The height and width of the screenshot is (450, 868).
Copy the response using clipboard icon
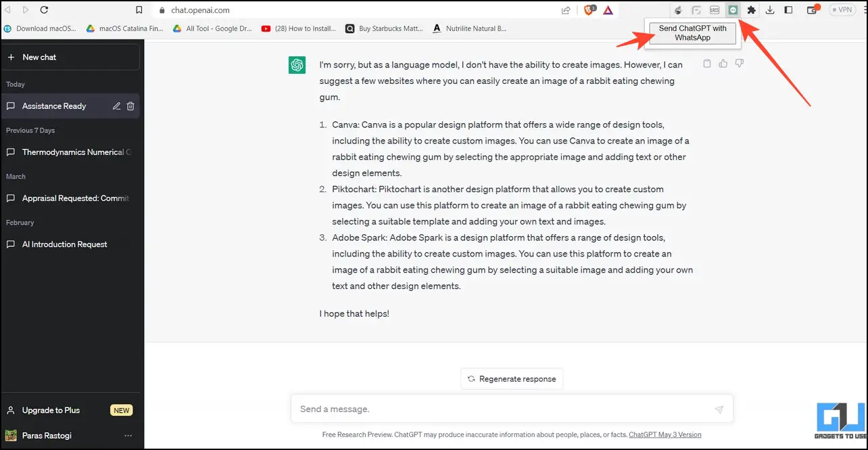coord(707,64)
